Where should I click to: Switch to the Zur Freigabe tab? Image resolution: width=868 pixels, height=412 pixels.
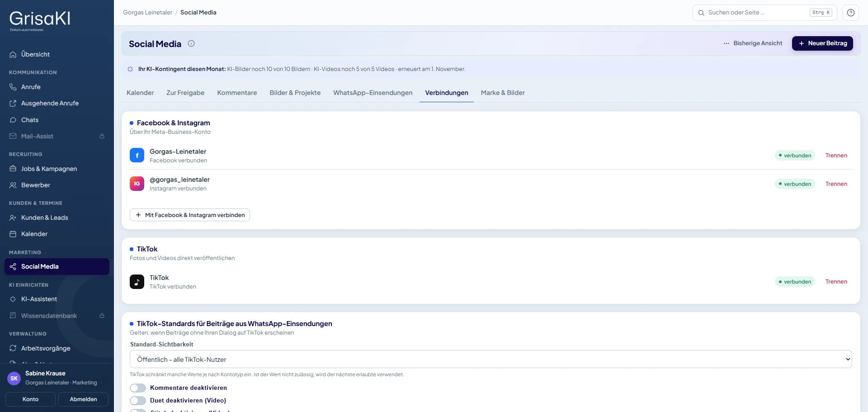[185, 93]
